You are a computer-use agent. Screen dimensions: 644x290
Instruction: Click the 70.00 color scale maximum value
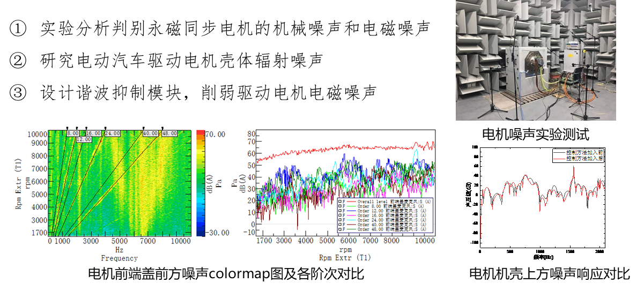[216, 133]
